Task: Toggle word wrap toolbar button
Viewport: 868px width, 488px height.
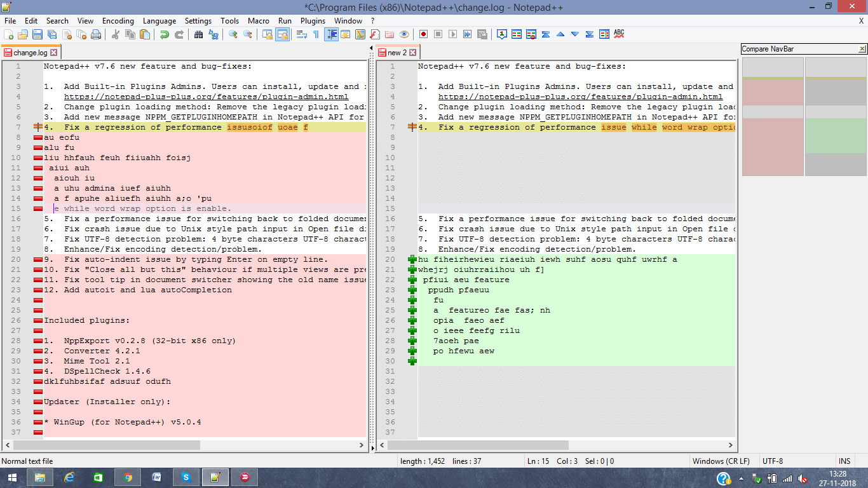Action: click(x=302, y=34)
